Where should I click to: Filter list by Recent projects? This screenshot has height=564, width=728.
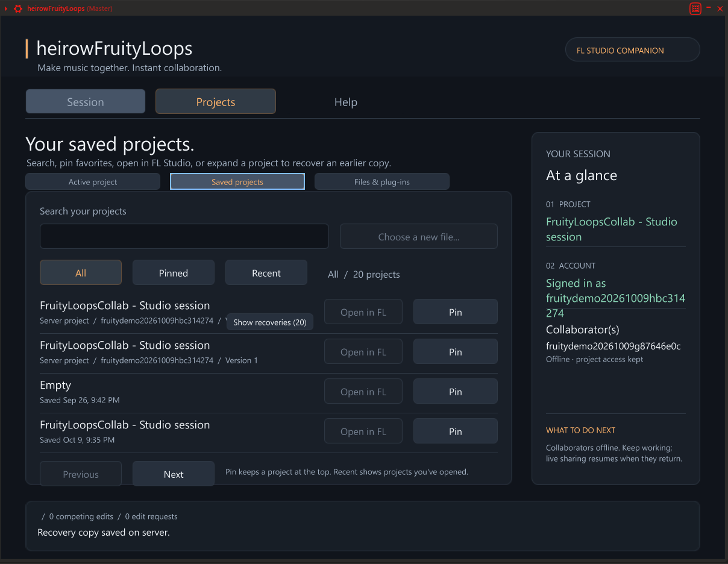coord(266,272)
